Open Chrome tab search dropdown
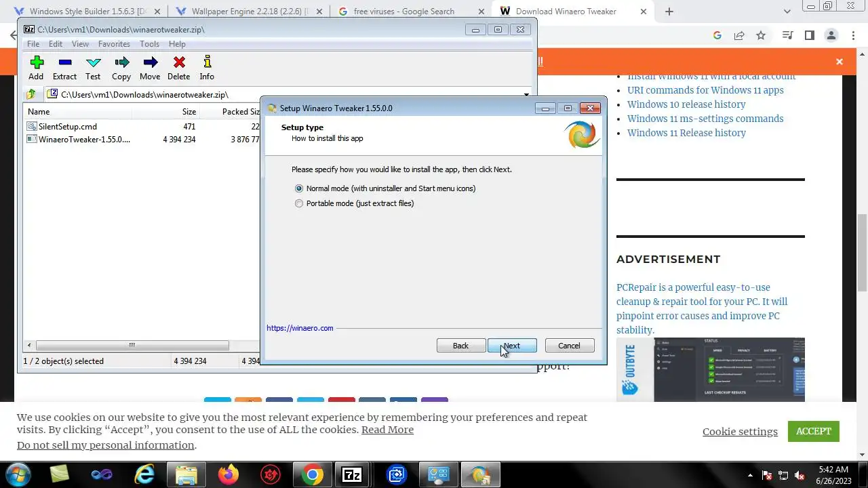868x488 pixels. (787, 12)
